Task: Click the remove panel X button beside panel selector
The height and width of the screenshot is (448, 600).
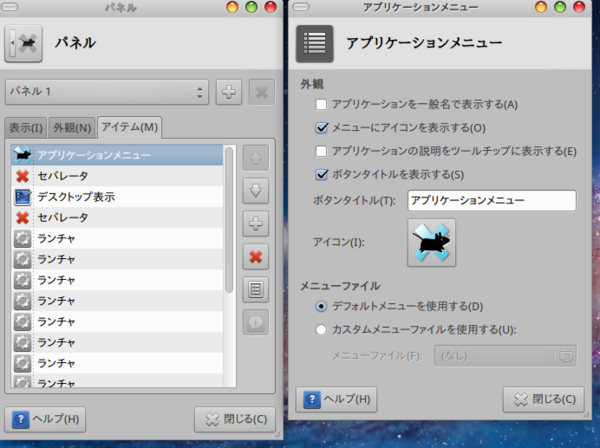Action: (262, 92)
